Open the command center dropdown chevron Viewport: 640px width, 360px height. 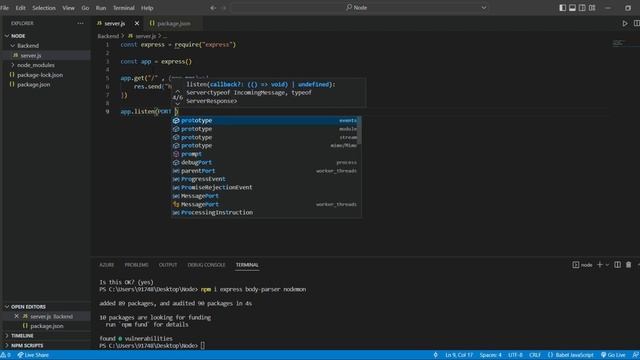[x=484, y=8]
